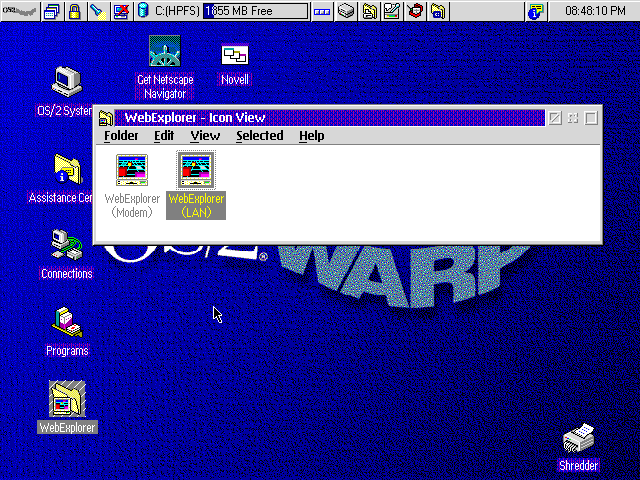640x480 pixels.
Task: Open the Connections desktop icon
Action: click(67, 243)
